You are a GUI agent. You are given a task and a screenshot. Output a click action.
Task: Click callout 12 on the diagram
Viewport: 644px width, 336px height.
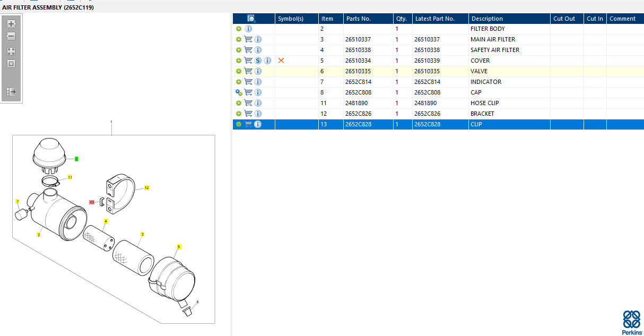(147, 187)
